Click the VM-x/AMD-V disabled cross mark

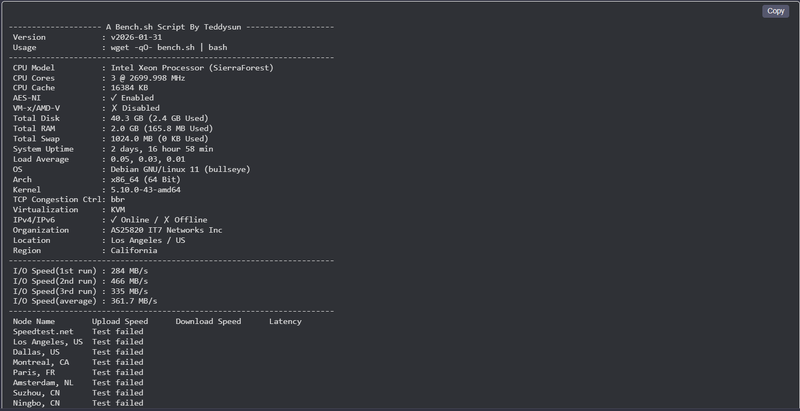113,108
